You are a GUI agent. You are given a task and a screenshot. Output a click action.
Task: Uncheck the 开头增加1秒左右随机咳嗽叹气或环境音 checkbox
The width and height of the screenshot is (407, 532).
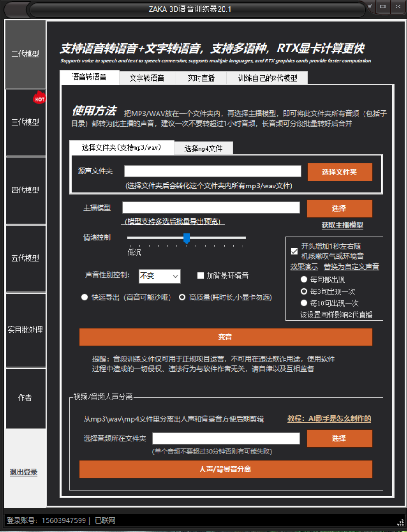coord(294,252)
